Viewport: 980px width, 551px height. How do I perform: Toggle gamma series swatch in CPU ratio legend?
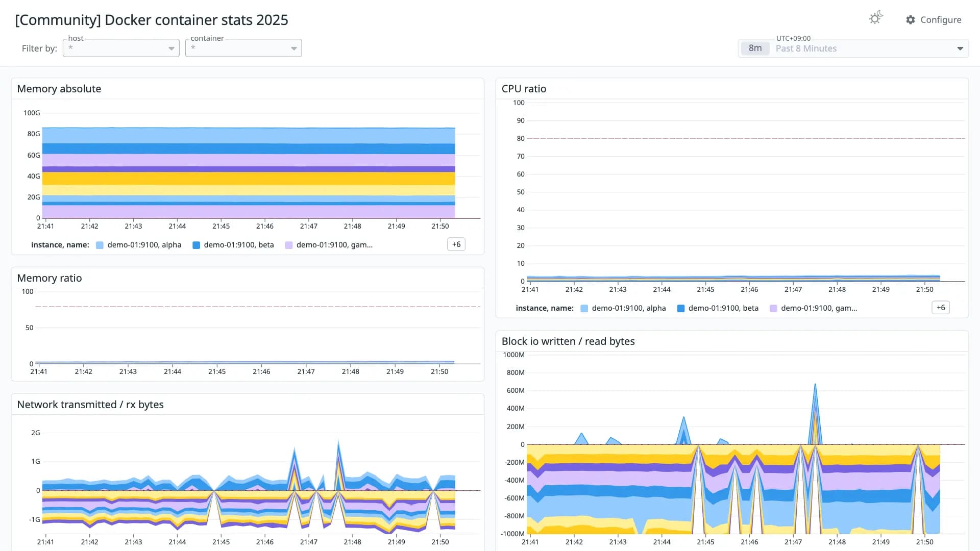point(773,309)
